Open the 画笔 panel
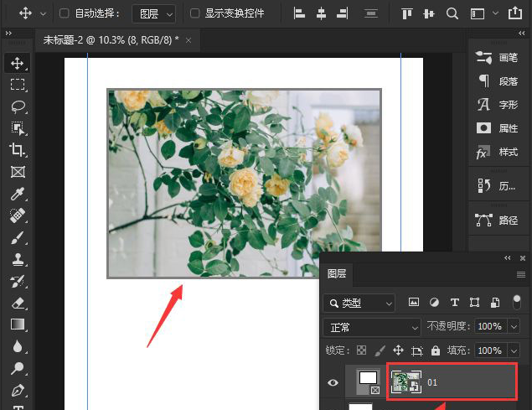532x410 pixels. pos(496,58)
